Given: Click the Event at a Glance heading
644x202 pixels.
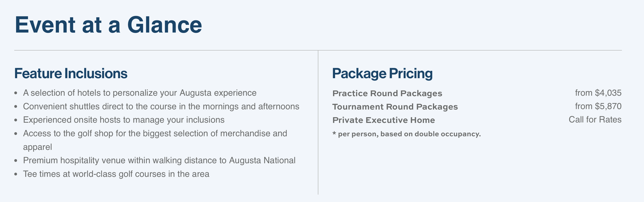Looking at the screenshot, I should click(108, 25).
